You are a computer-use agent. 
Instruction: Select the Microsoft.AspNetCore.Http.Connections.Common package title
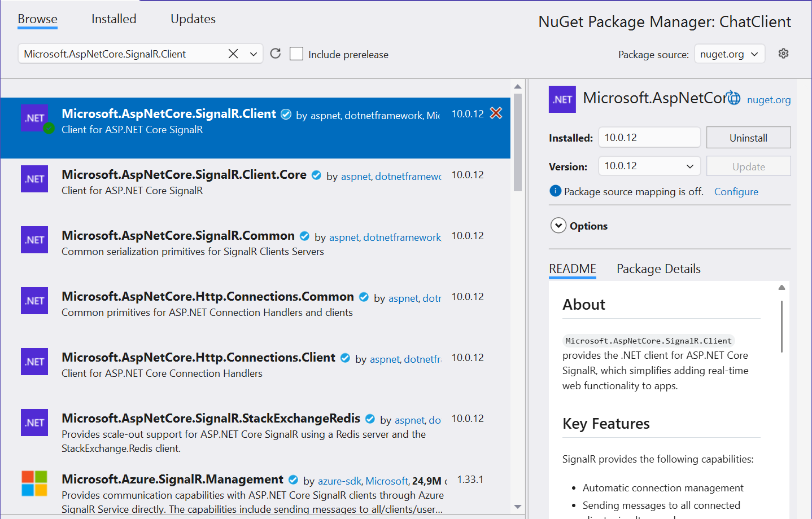point(208,296)
